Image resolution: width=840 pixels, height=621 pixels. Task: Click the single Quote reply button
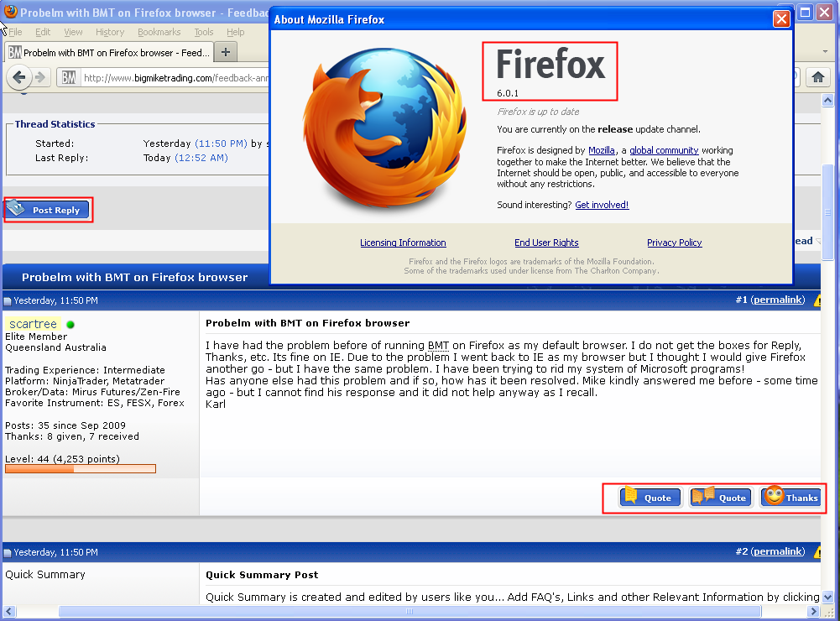tap(650, 498)
